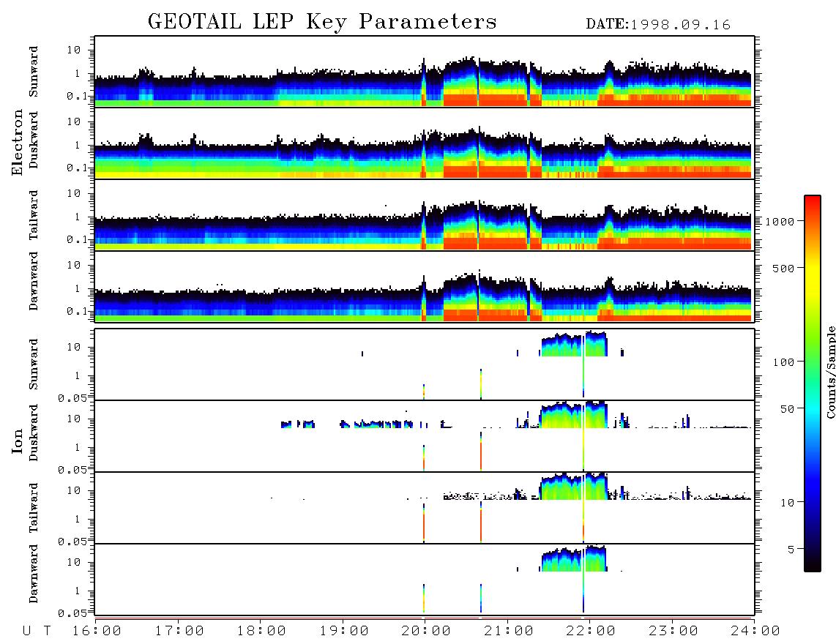The width and height of the screenshot is (836, 644).
Task: Click the title "GEOTAIL LEP Key Parameters"
Action: pyautogui.click(x=322, y=22)
